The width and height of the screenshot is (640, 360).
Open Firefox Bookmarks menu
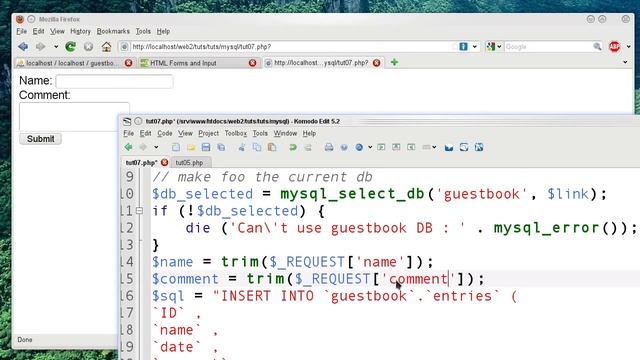pos(113,31)
